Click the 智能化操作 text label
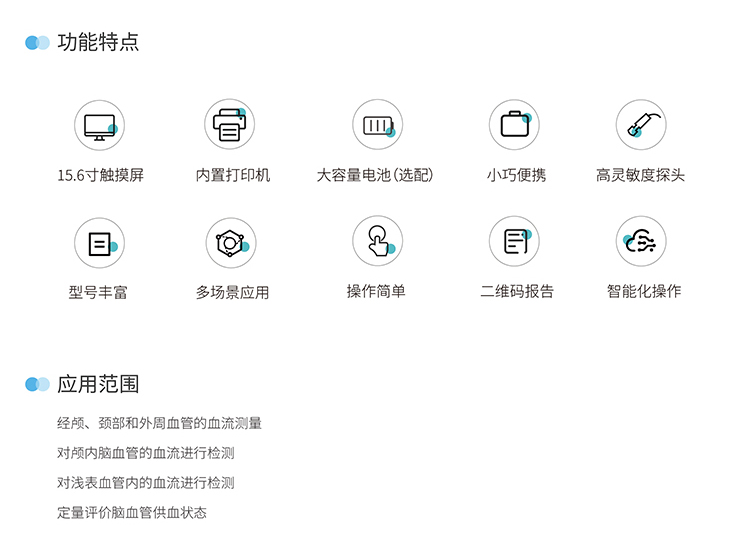Image resolution: width=750 pixels, height=548 pixels. pyautogui.click(x=644, y=292)
